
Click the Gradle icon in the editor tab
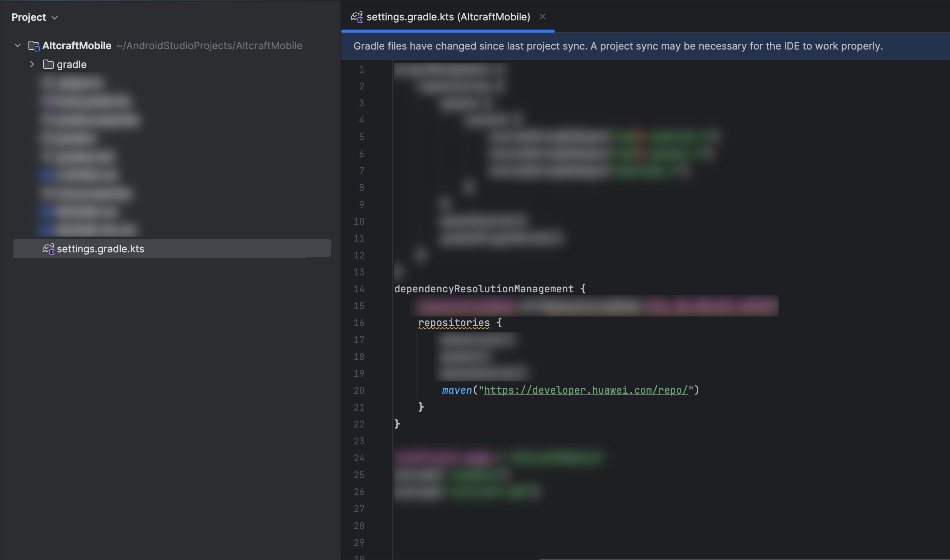pos(357,17)
